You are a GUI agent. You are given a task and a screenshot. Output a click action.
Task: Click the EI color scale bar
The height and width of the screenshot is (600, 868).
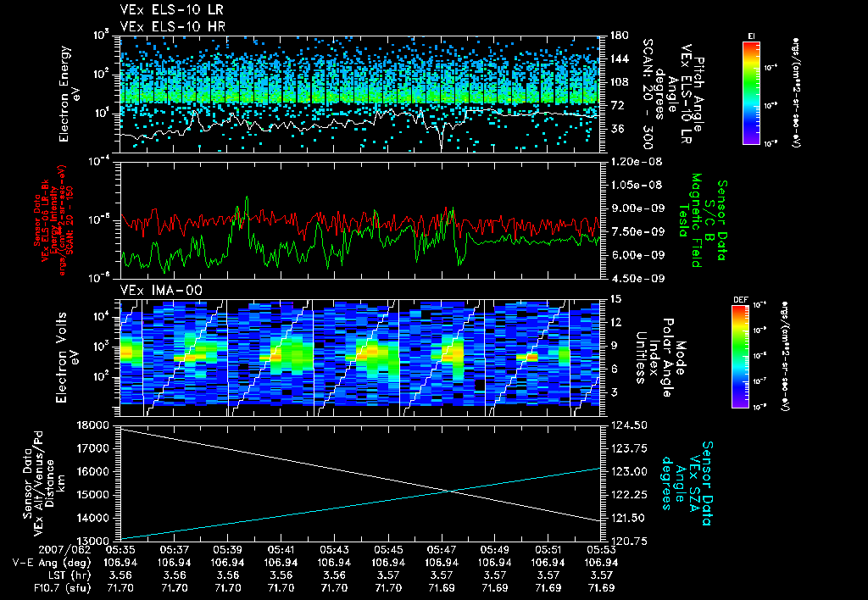(751, 92)
